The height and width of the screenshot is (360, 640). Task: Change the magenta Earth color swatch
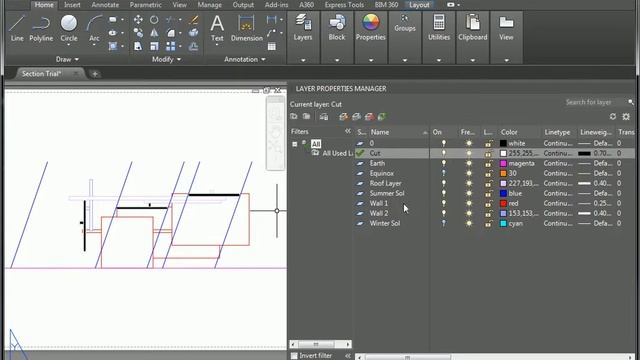(503, 163)
